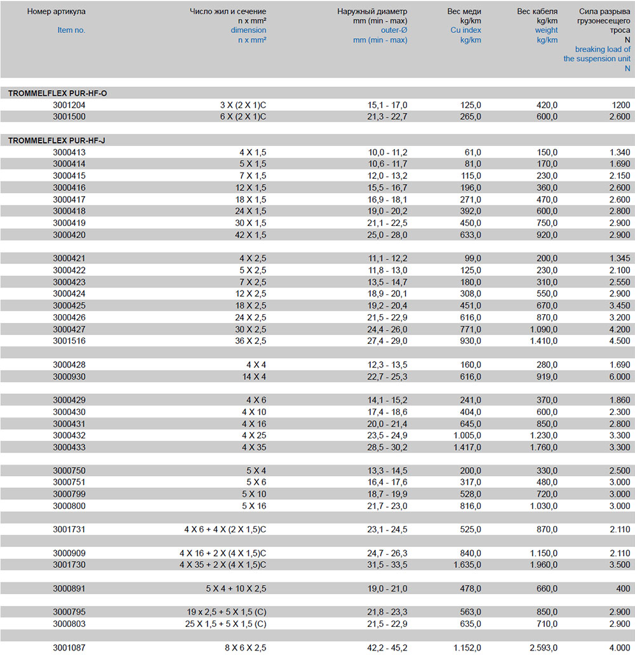This screenshot has width=635, height=672.
Task: Select item number 3000799
Action: [69, 494]
